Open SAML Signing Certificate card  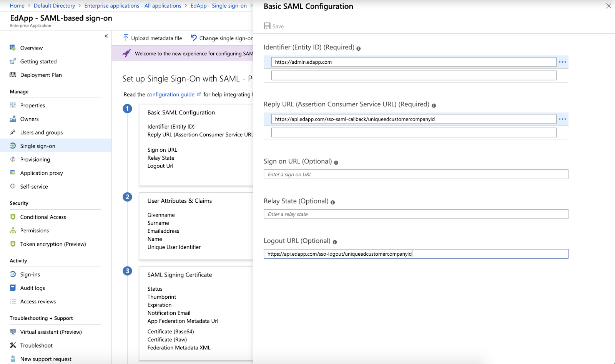(x=196, y=313)
